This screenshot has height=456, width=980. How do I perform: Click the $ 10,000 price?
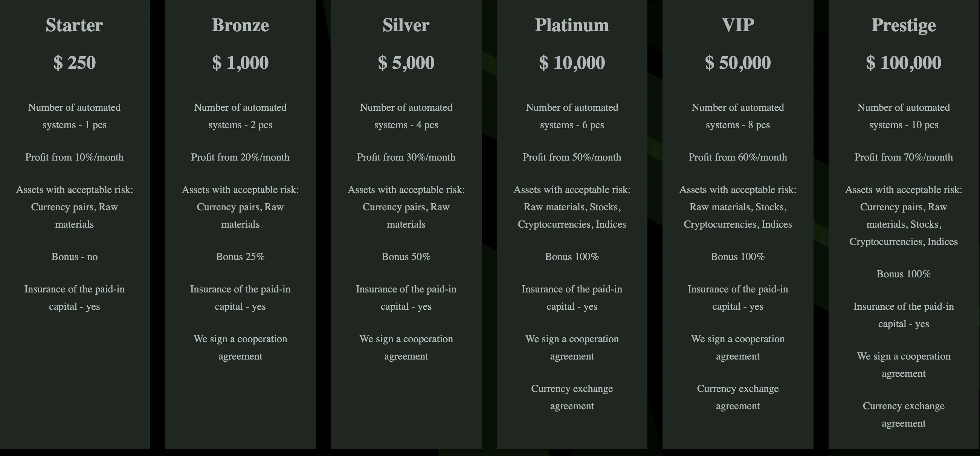[572, 63]
